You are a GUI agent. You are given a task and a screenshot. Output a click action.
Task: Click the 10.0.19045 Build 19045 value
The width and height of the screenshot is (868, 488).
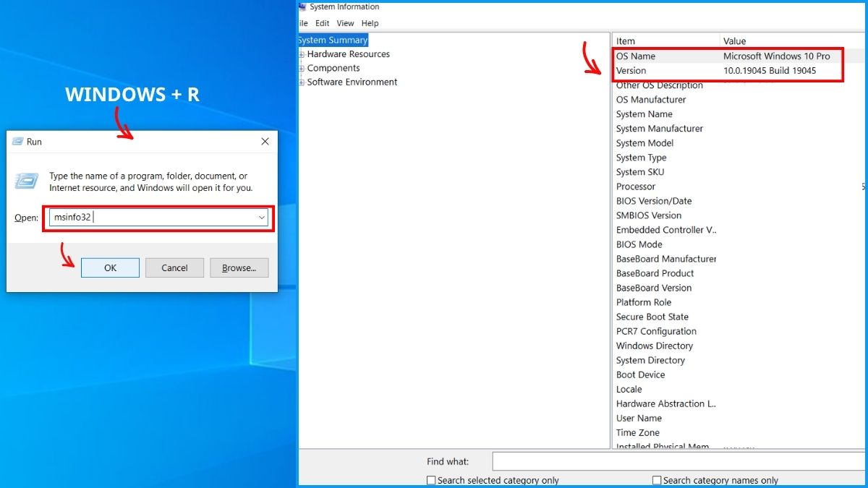pyautogui.click(x=770, y=70)
